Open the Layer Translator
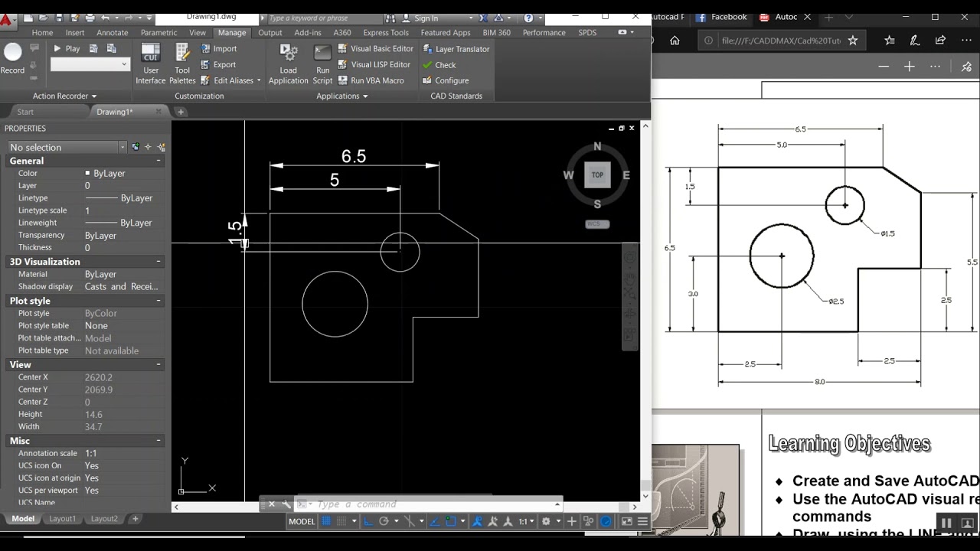The image size is (980, 551). coord(456,49)
